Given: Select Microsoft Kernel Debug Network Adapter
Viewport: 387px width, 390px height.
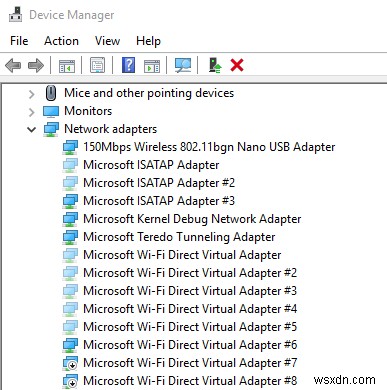Looking at the screenshot, I should (x=192, y=219).
